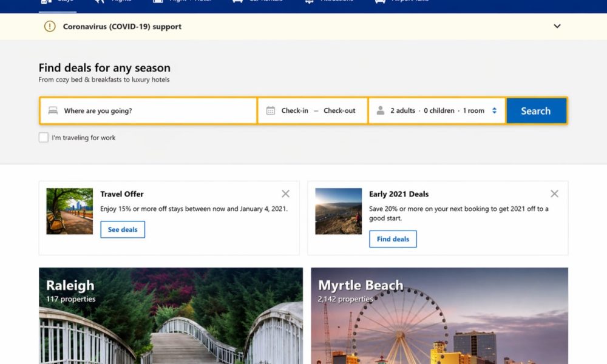Enable the I'm traveling for work checkbox
The image size is (607, 364).
(x=44, y=138)
